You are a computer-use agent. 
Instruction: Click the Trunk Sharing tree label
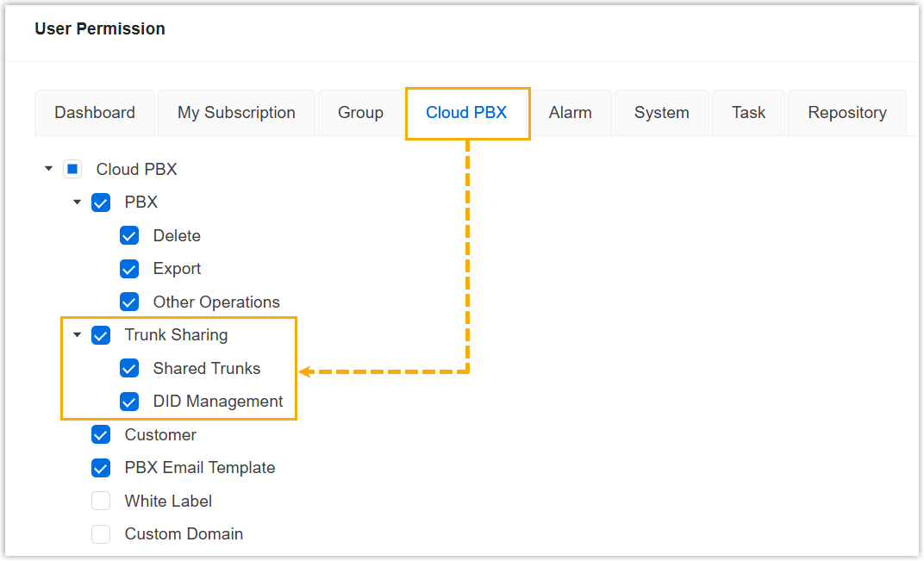point(176,335)
